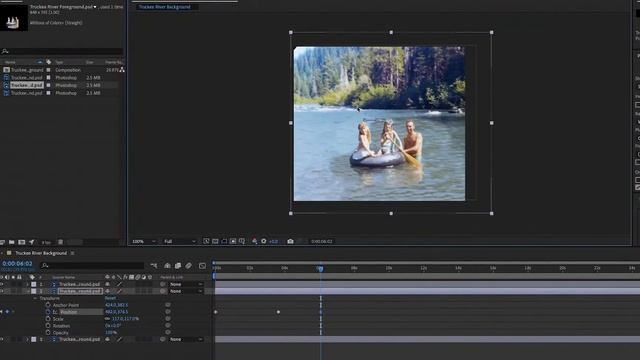Create a new folder in Project panel
Screen dimensions: 640x360
pos(12,242)
